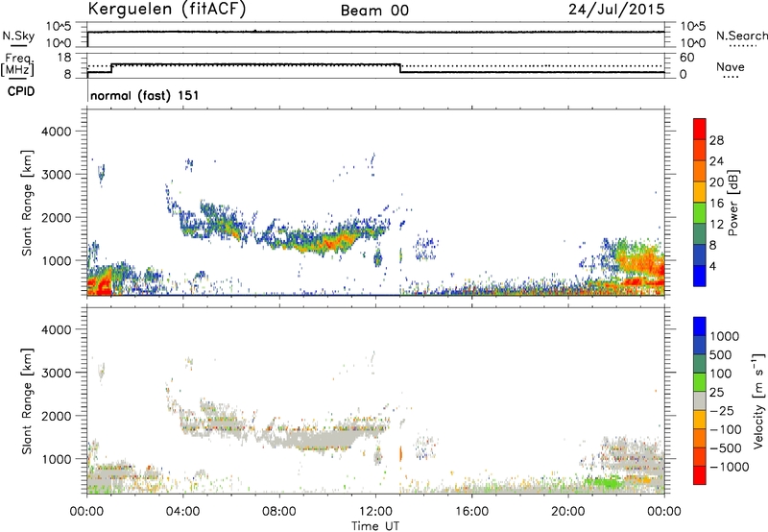Click the blue bottom of Power color bar

coord(700,276)
